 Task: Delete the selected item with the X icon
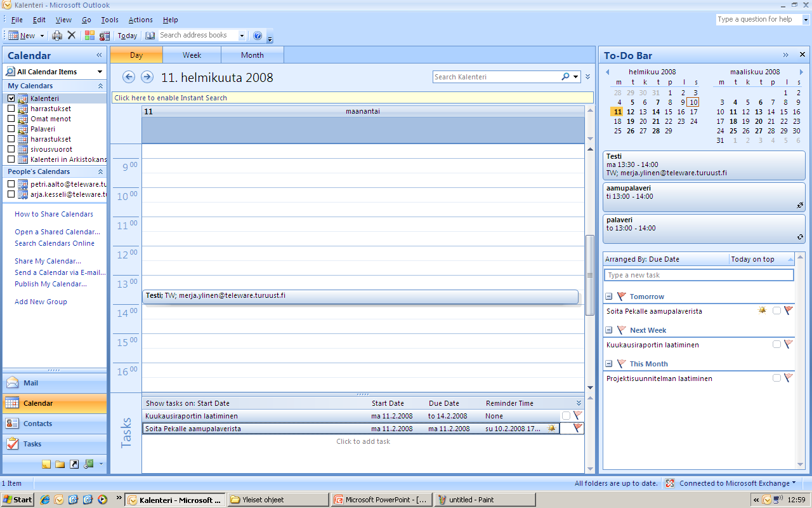71,36
